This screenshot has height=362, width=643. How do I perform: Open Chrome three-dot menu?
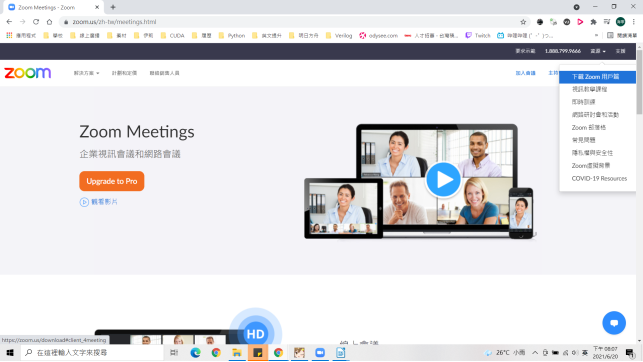634,22
